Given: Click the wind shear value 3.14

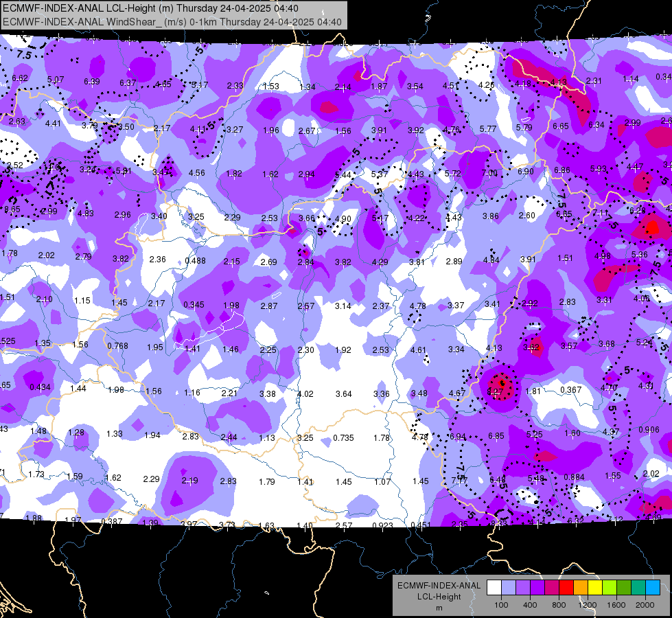Looking at the screenshot, I should 343,306.
